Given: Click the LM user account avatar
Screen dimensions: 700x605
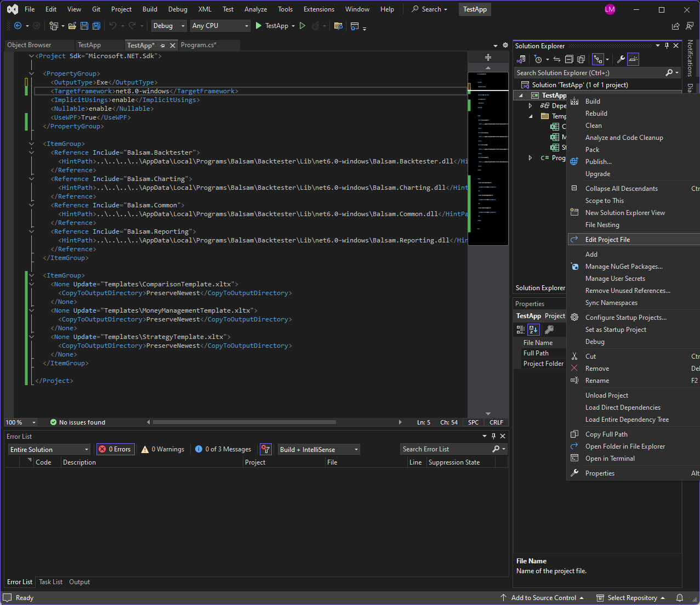Looking at the screenshot, I should [x=610, y=9].
